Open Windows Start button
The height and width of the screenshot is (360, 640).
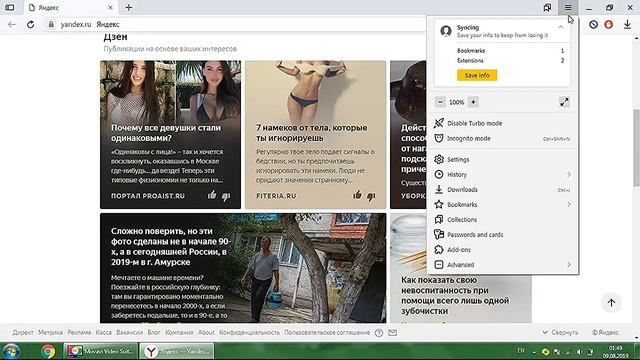coord(11,351)
